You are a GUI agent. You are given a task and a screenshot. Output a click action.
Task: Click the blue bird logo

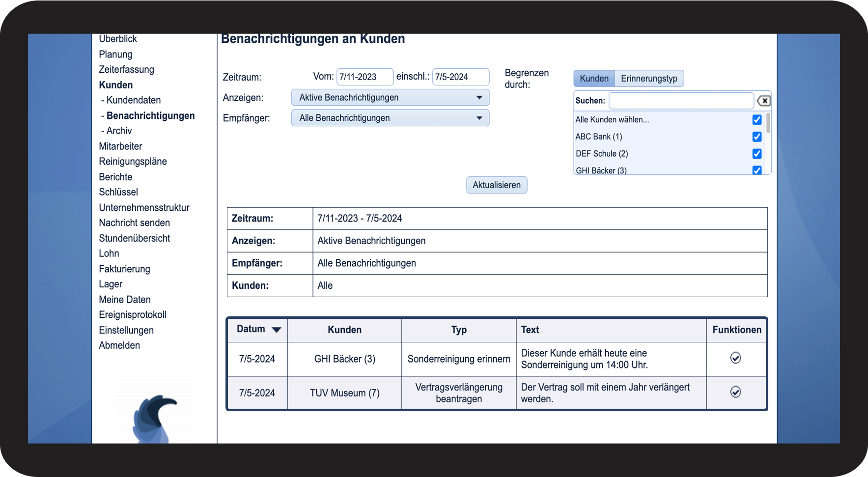pos(154,419)
